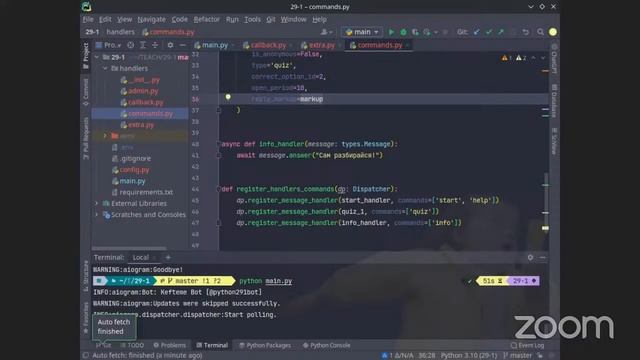Select the Local terminal tab
Viewport: 640px width, 360px height.
pos(141,258)
